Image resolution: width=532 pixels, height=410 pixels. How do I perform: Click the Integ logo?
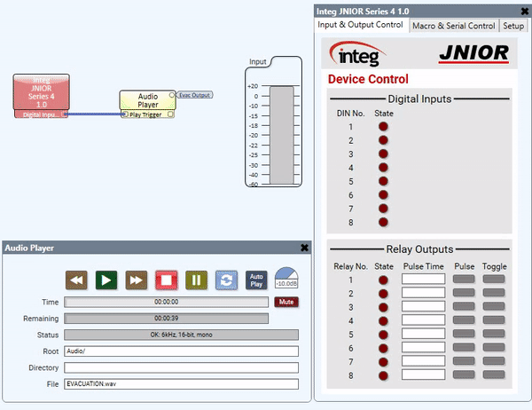pos(357,54)
